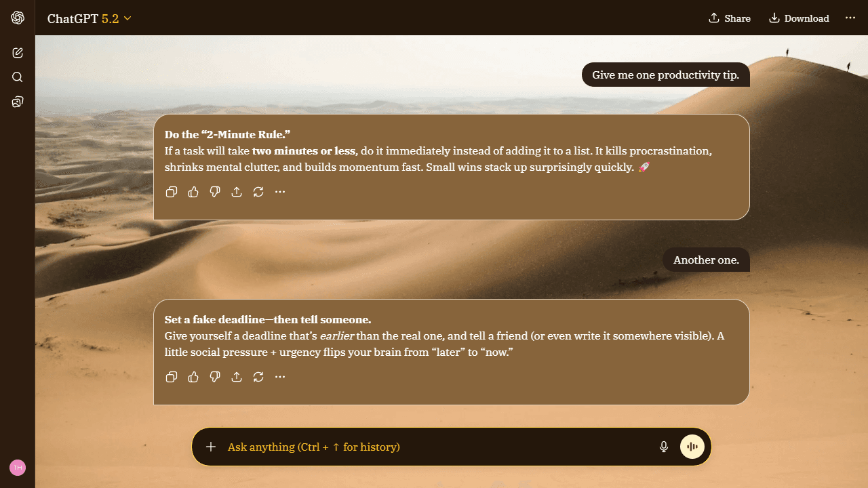
Task: Open more actions under fake deadline response
Action: tap(280, 377)
